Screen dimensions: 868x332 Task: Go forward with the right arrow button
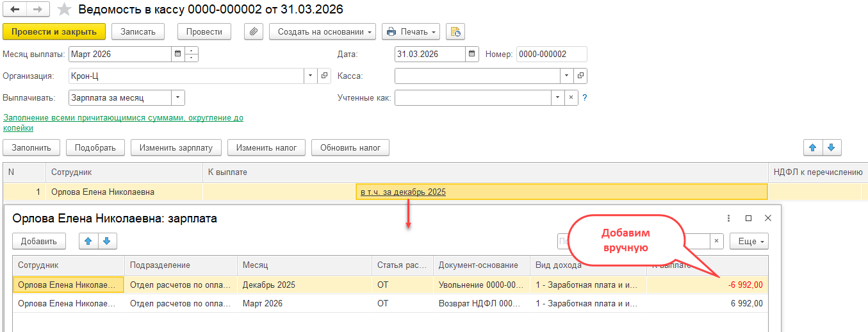[38, 10]
